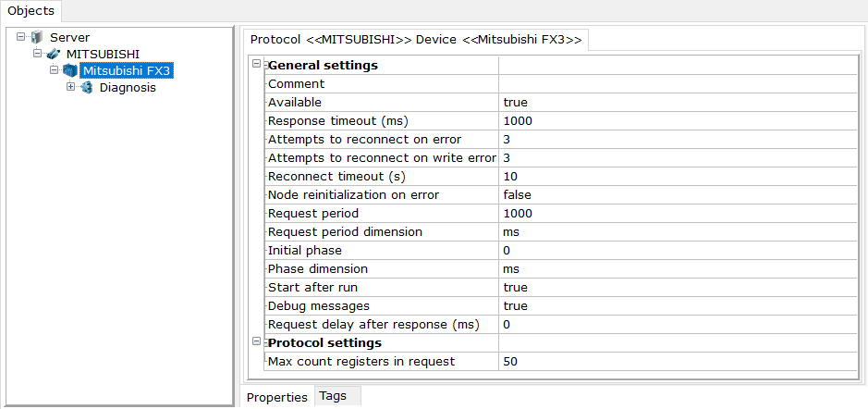Collapse the General settings section
Viewport: 868px width, 409px height.
[256, 64]
